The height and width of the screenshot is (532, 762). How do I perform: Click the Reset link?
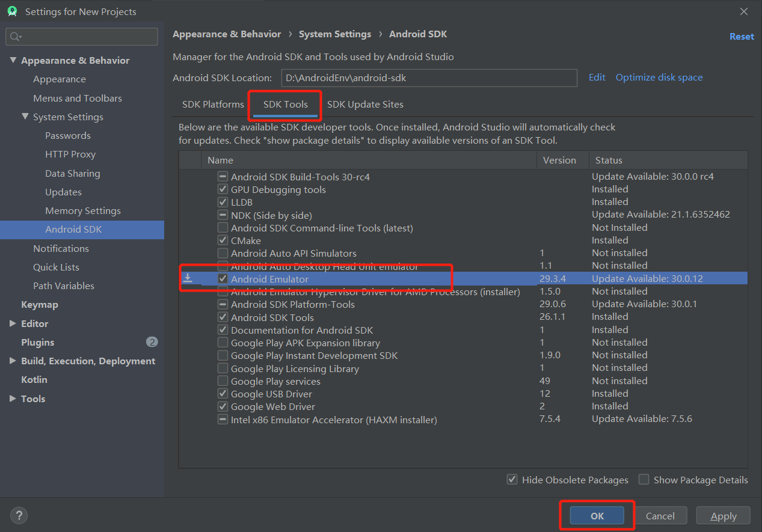[x=742, y=37]
